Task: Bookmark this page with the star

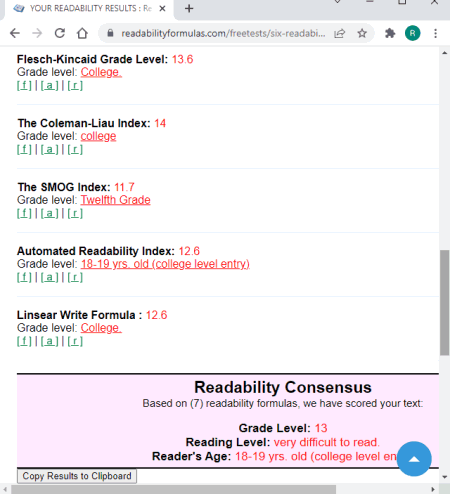Action: click(x=362, y=33)
